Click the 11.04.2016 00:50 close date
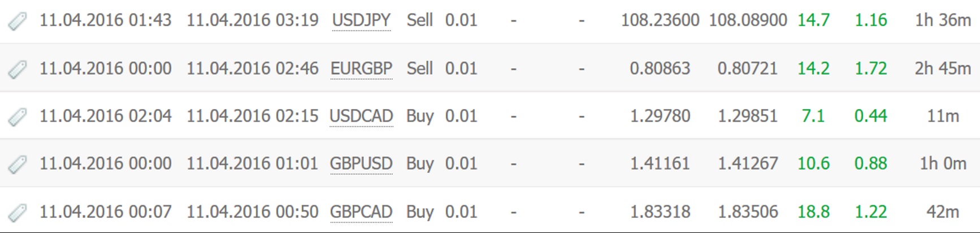 (x=253, y=212)
